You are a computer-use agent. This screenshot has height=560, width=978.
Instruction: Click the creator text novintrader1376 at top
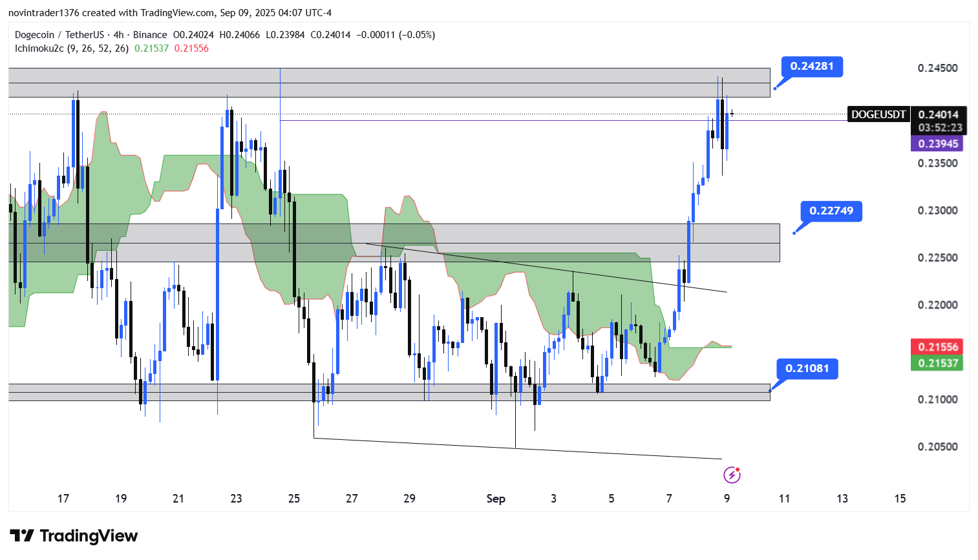pyautogui.click(x=43, y=13)
